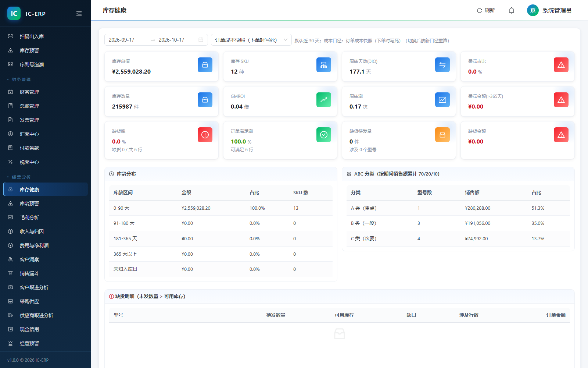Open 销售漏斗 in the sidebar
Image resolution: width=588 pixels, height=368 pixels.
click(46, 273)
